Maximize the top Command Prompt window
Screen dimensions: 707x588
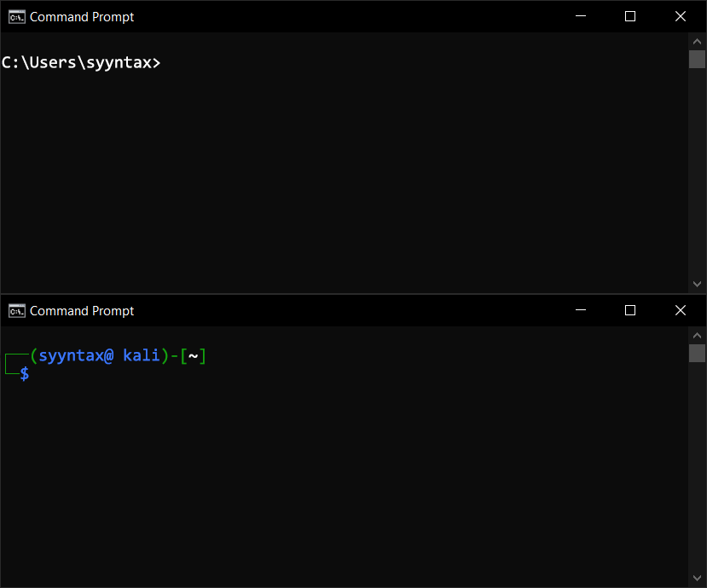(x=630, y=16)
